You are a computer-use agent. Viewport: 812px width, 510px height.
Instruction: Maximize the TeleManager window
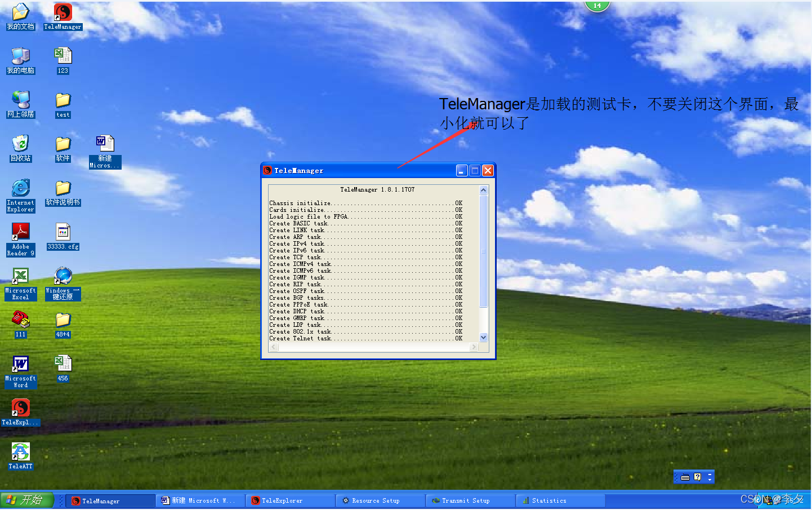pos(475,171)
